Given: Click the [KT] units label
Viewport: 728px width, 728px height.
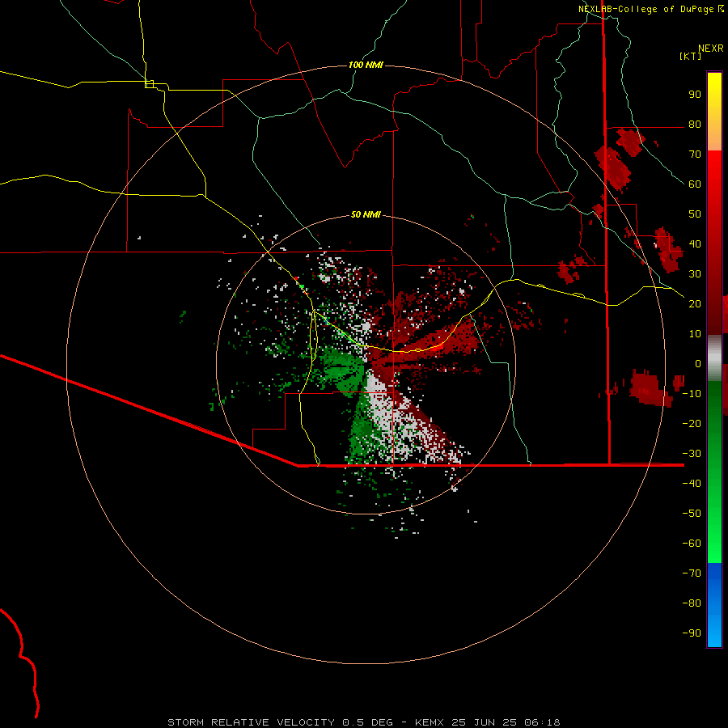Looking at the screenshot, I should click(691, 56).
